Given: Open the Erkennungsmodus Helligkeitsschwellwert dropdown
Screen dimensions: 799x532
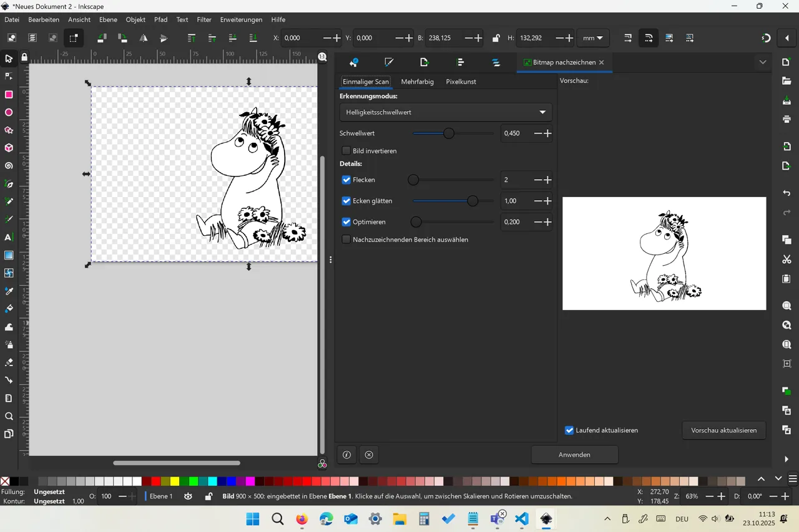Looking at the screenshot, I should pyautogui.click(x=446, y=112).
